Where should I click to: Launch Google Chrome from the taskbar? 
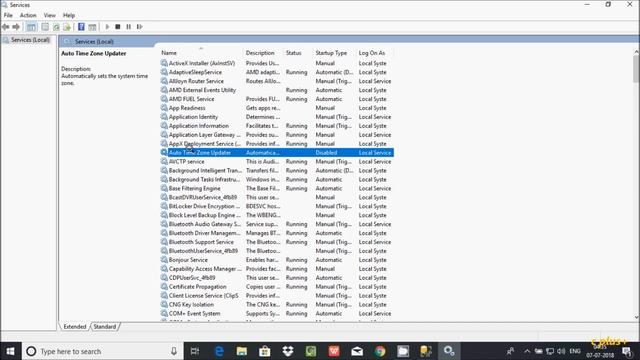point(380,351)
